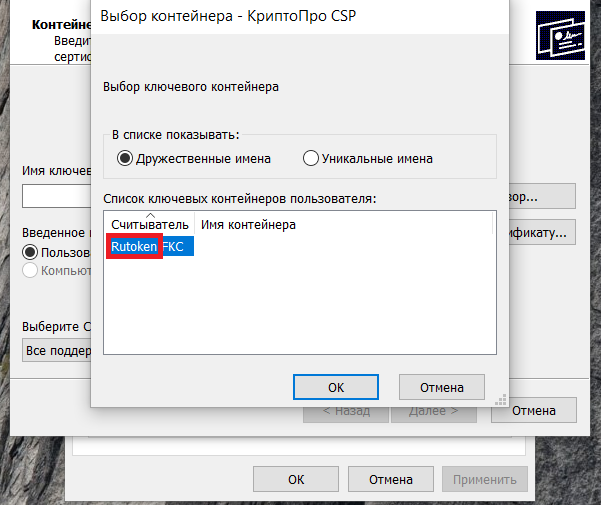Choose the disabled Компьютера radio option

tap(30, 270)
